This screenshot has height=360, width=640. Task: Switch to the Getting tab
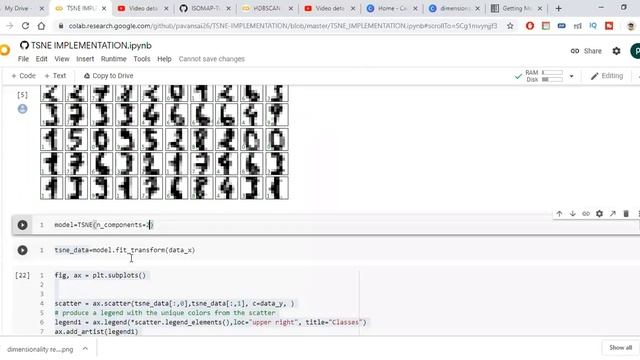[x=516, y=8]
